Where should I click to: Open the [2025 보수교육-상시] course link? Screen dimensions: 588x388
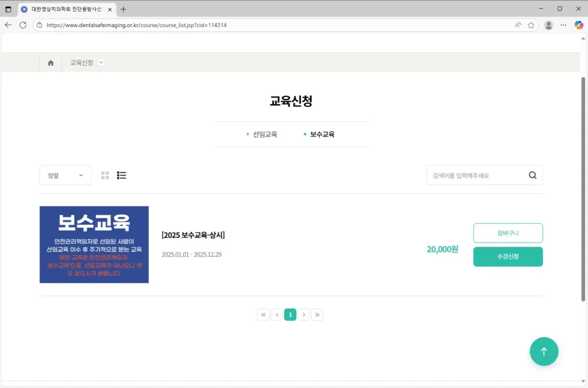[194, 235]
